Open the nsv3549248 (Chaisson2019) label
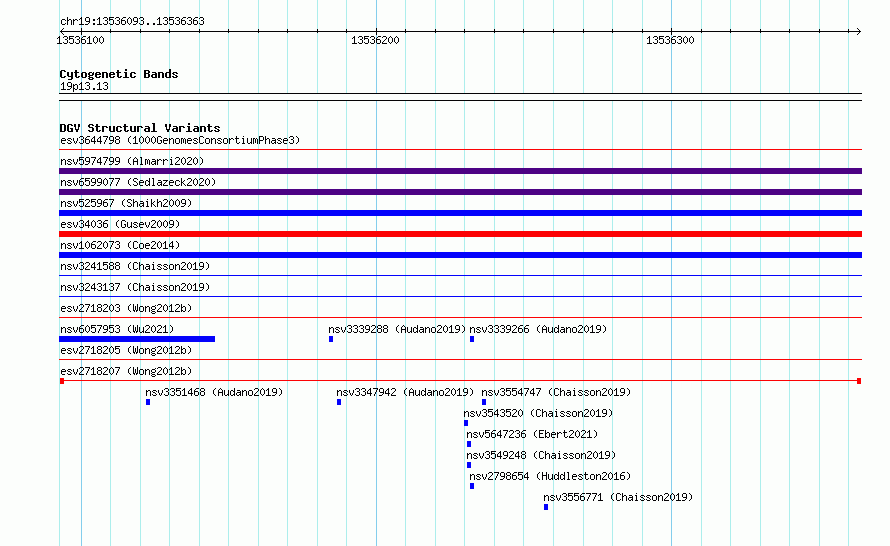The height and width of the screenshot is (546, 890). [541, 455]
